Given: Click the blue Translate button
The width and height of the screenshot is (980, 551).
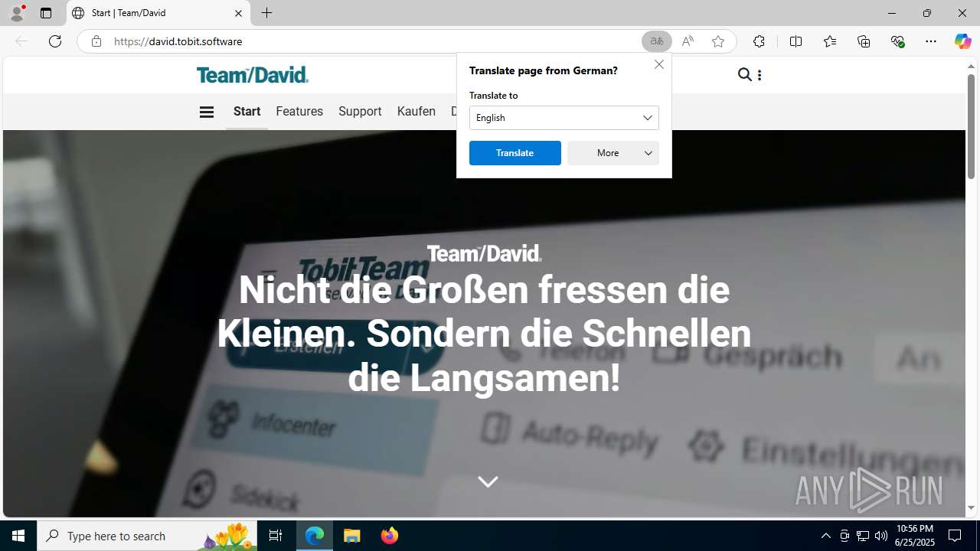Looking at the screenshot, I should [x=515, y=153].
